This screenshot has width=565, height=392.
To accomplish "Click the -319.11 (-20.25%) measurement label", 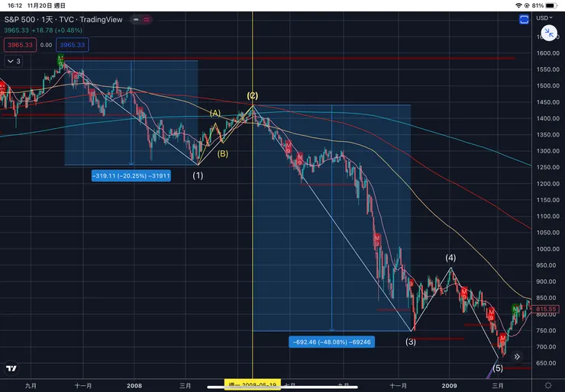I will 131,176.
